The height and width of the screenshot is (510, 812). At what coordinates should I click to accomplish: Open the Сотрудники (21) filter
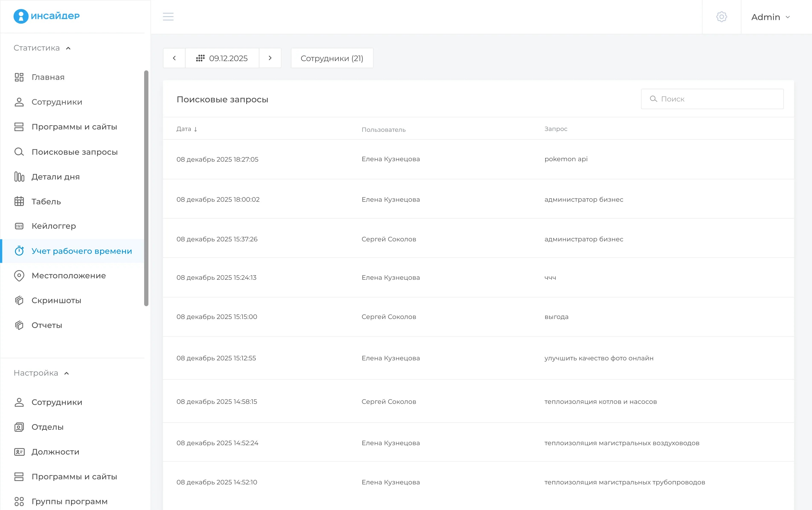332,58
